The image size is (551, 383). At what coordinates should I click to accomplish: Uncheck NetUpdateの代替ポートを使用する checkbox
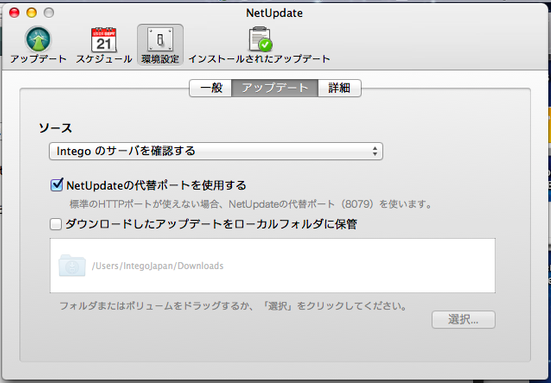point(57,185)
